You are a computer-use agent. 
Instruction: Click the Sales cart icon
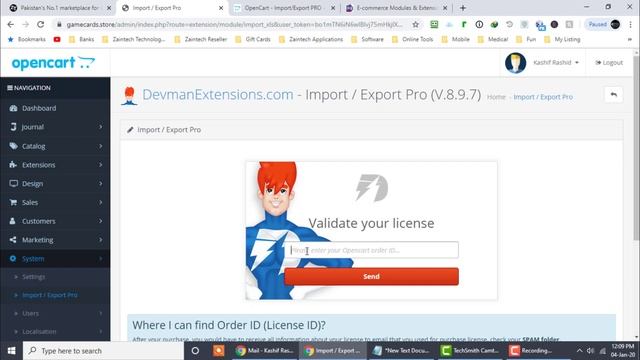13,202
